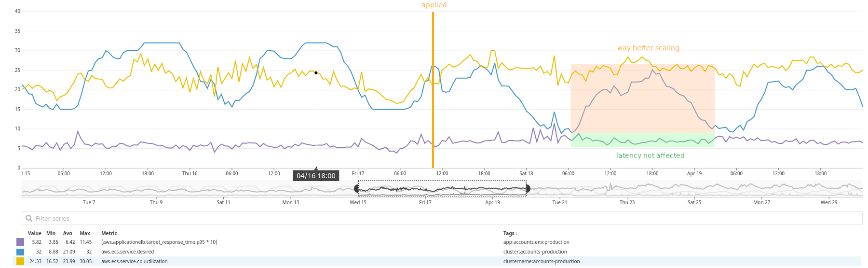
Task: Click the purple target_response_time series swatch
Action: point(20,242)
